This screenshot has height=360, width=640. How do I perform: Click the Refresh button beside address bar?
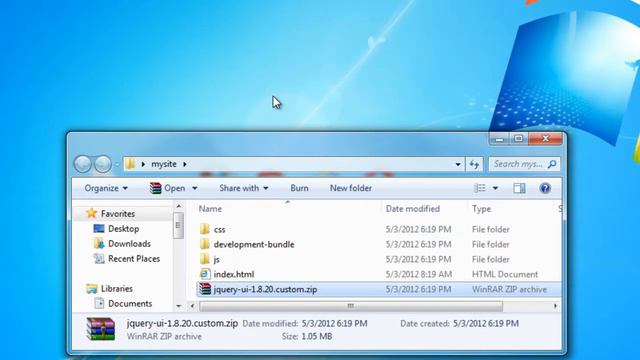pos(474,164)
